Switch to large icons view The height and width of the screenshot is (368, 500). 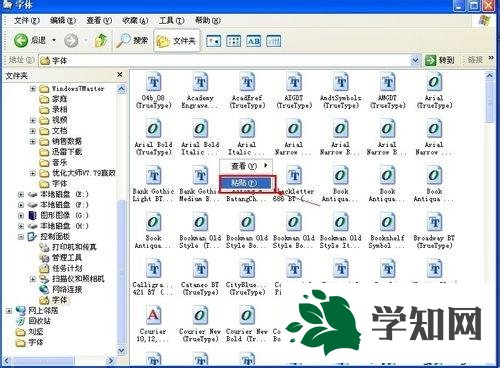pos(213,41)
